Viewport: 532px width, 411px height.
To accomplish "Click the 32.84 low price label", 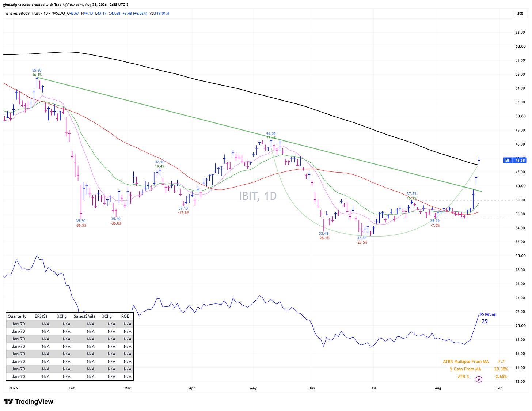I will (362, 238).
